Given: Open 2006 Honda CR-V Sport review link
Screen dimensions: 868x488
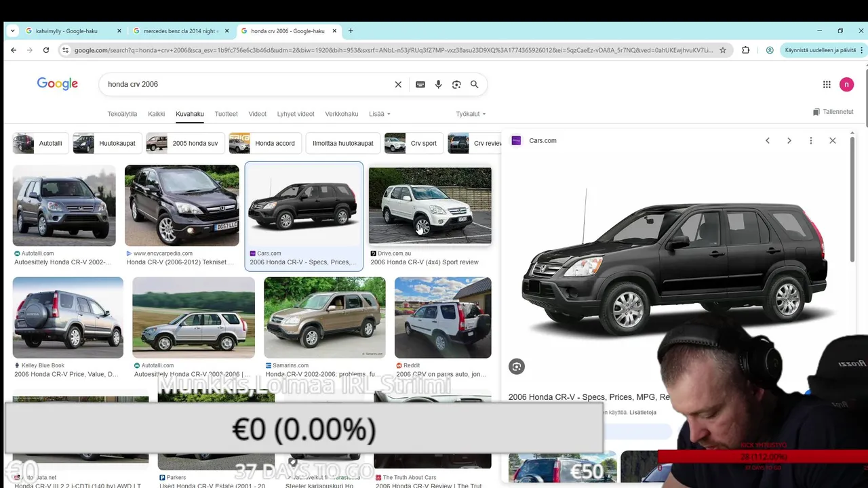Looking at the screenshot, I should [x=425, y=262].
